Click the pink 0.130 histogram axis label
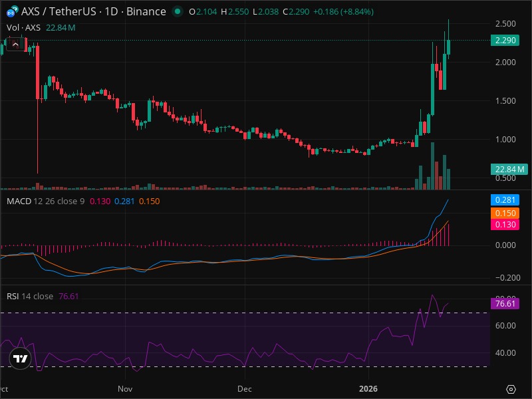The image size is (532, 399). pos(505,224)
